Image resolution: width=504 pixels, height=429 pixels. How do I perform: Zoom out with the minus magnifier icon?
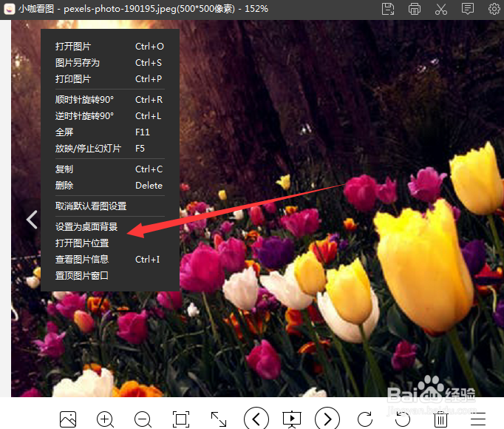143,419
